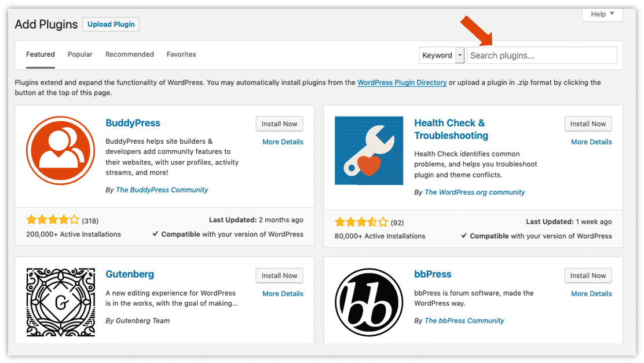Open the Keyword search type dropdown
This screenshot has height=363, width=644.
click(441, 55)
